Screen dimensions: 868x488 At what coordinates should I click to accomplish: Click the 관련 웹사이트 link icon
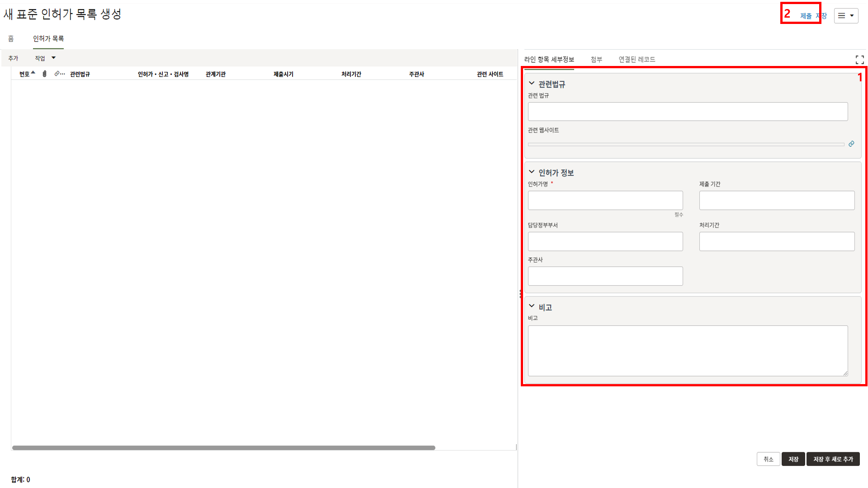pyautogui.click(x=851, y=144)
